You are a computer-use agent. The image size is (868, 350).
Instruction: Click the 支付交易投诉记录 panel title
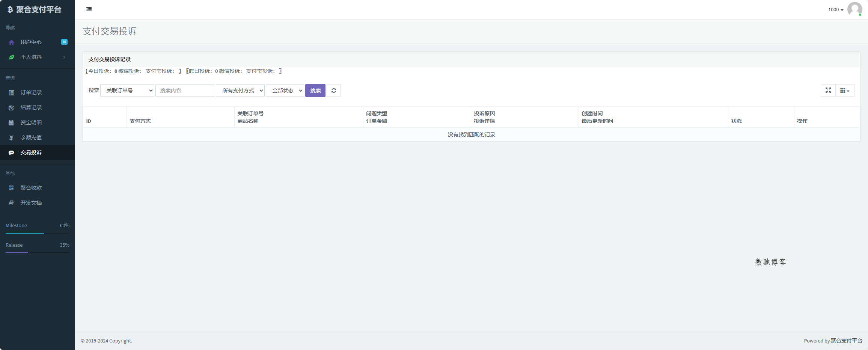(110, 59)
